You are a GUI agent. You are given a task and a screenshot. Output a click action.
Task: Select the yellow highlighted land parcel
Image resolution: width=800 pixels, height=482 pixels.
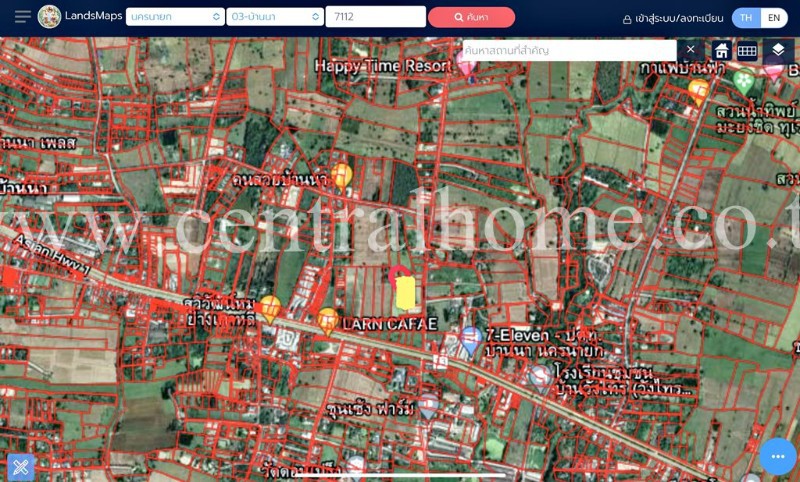(x=405, y=293)
